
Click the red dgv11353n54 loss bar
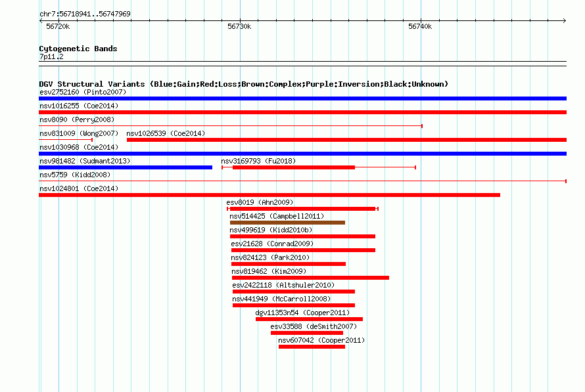[x=310, y=319]
